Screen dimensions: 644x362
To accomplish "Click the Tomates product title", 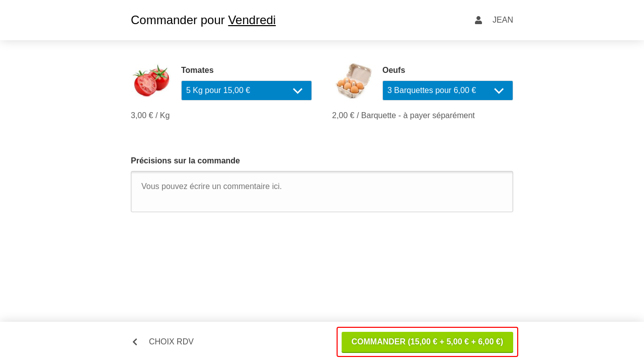I will click(x=197, y=70).
